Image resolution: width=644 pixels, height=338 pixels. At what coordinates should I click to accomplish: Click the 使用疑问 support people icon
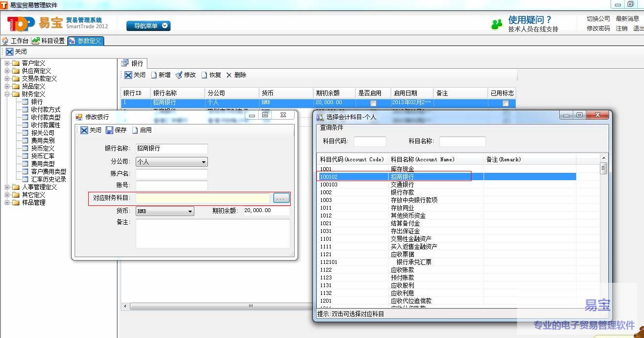coord(497,24)
